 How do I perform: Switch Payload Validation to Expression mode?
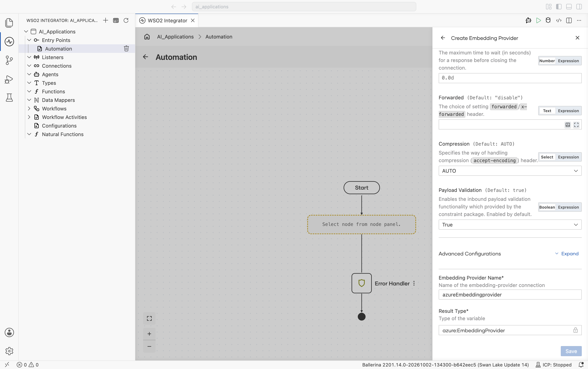568,207
